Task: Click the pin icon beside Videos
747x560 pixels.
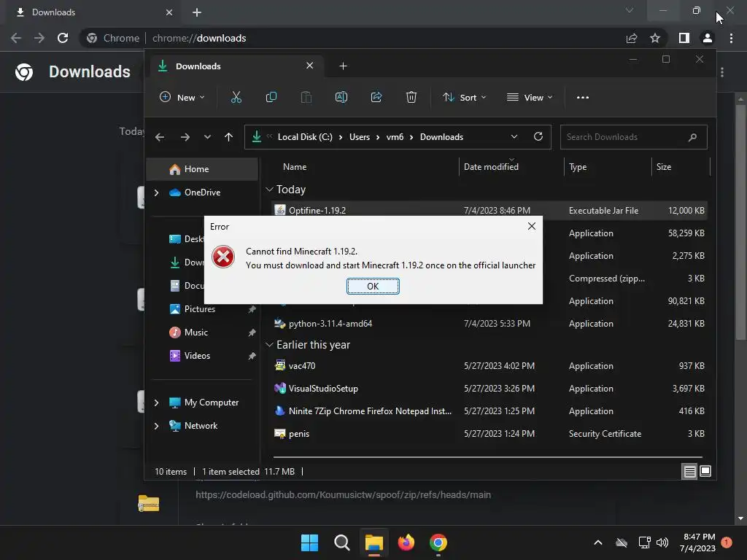Action: click(x=252, y=356)
